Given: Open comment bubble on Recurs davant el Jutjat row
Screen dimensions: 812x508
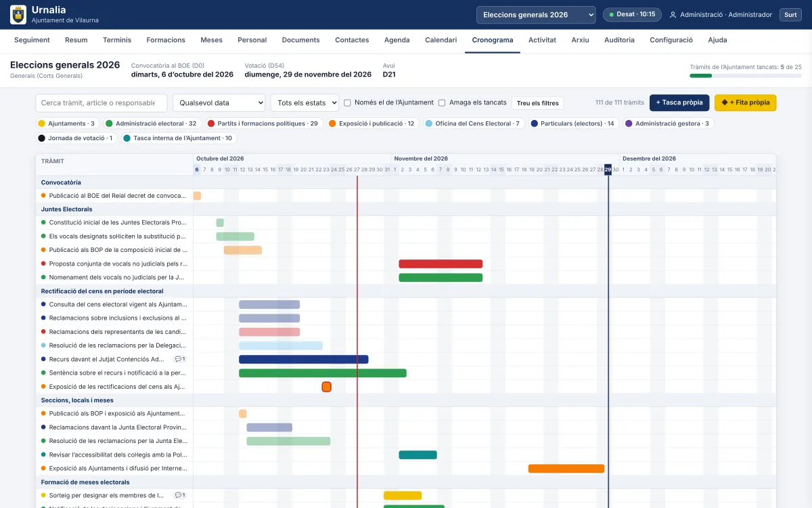Looking at the screenshot, I should (180, 359).
